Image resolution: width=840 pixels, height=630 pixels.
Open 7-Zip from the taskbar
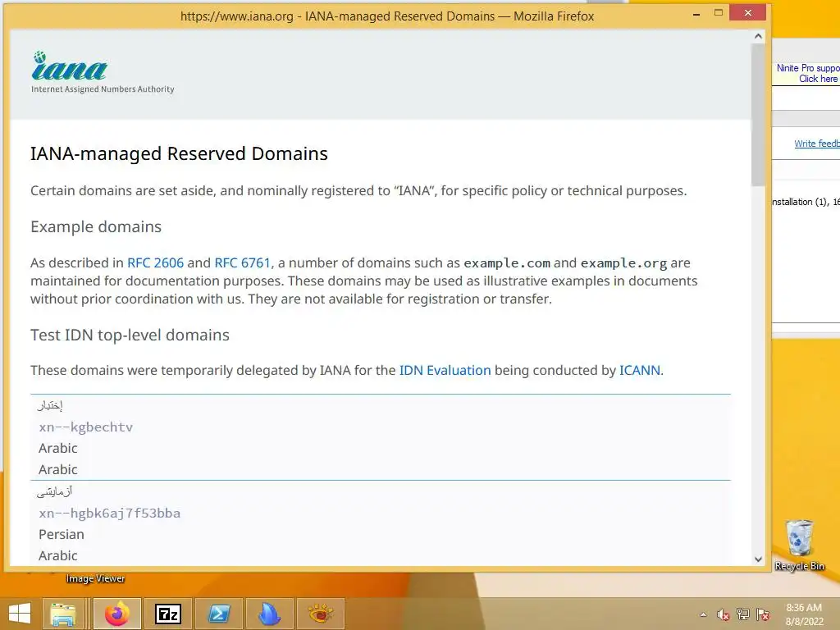[167, 614]
